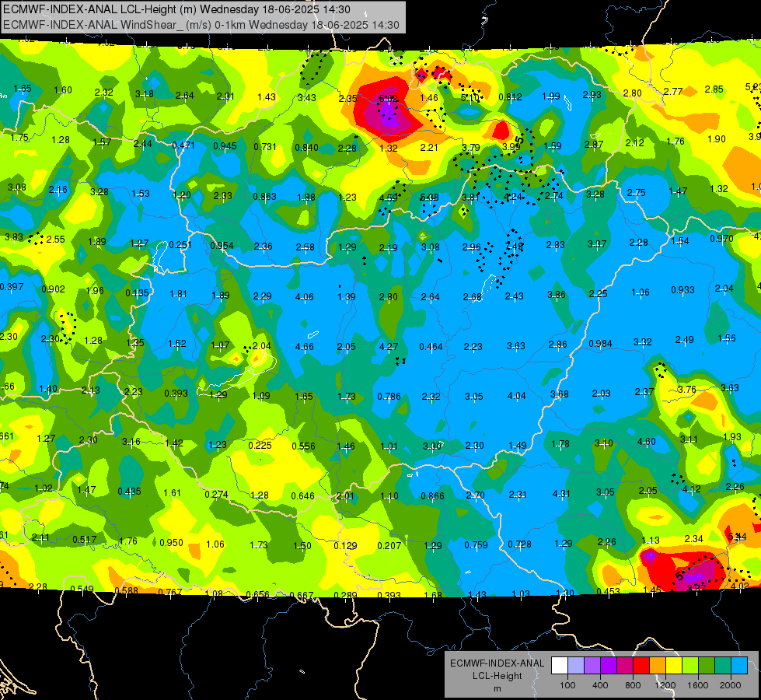Click the legend tick label 100

[x=567, y=685]
